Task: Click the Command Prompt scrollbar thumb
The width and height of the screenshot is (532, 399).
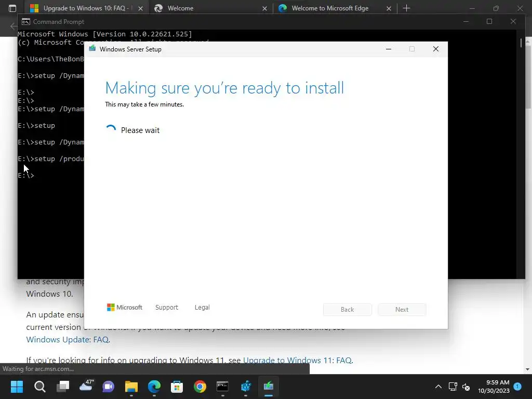Action: [521, 43]
